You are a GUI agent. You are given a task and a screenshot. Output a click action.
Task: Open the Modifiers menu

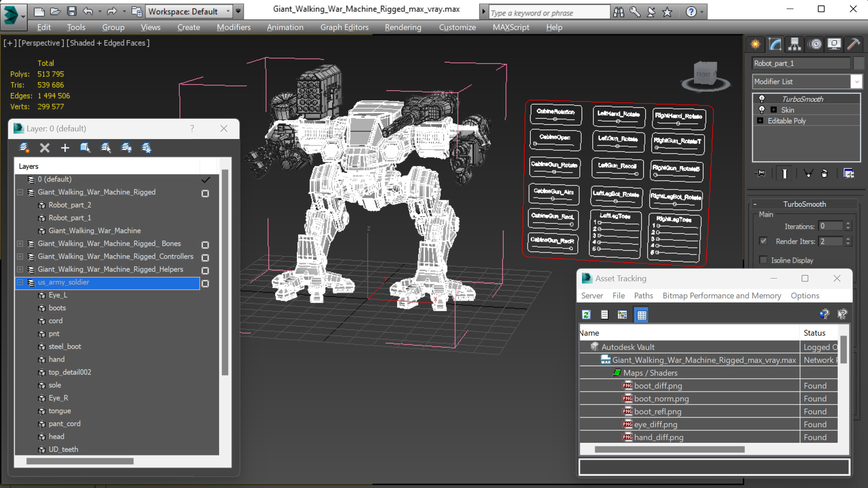point(234,27)
